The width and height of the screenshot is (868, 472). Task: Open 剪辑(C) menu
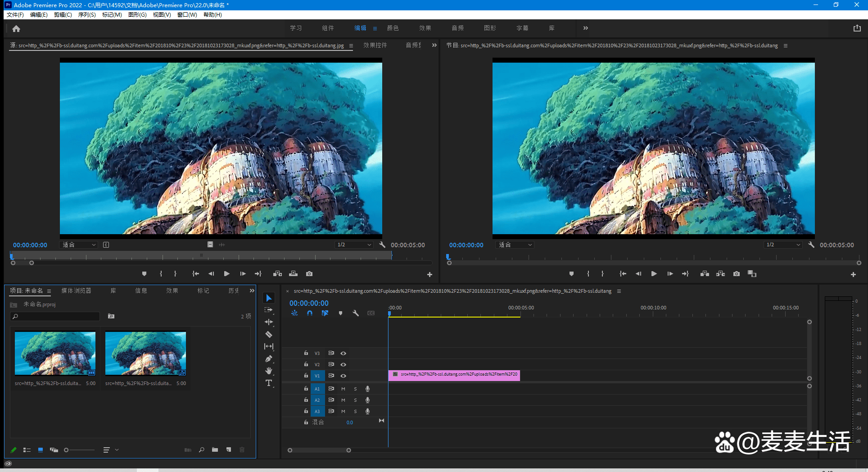(x=63, y=15)
